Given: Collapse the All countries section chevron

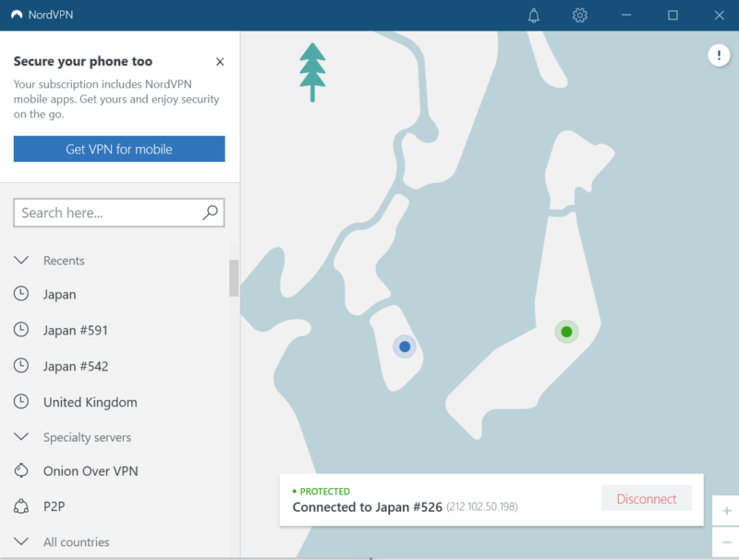Looking at the screenshot, I should [x=21, y=542].
